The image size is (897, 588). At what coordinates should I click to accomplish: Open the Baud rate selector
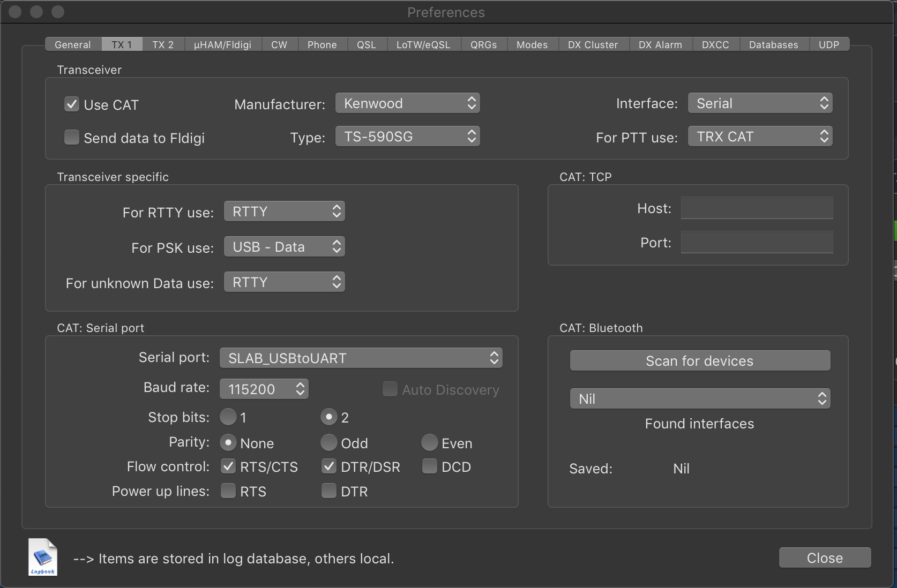tap(264, 389)
